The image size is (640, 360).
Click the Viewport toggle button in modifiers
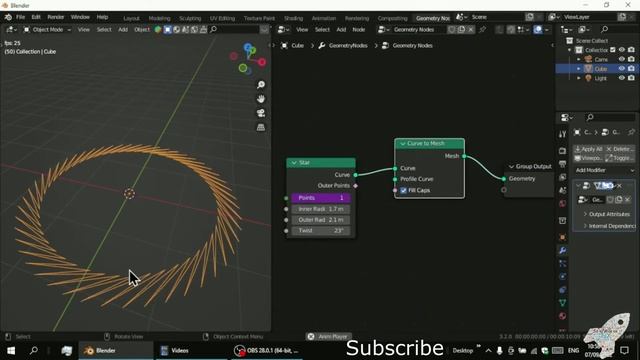588,158
